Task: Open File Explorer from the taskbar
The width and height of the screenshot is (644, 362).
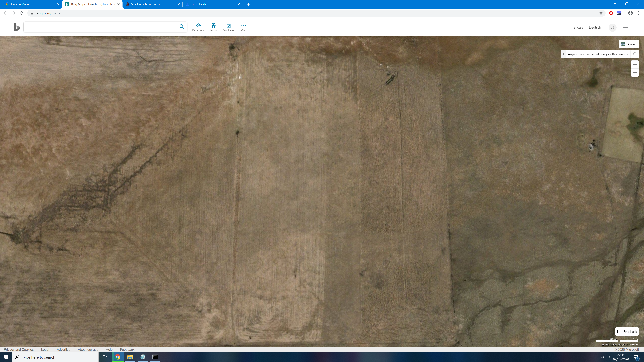Action: click(x=130, y=357)
